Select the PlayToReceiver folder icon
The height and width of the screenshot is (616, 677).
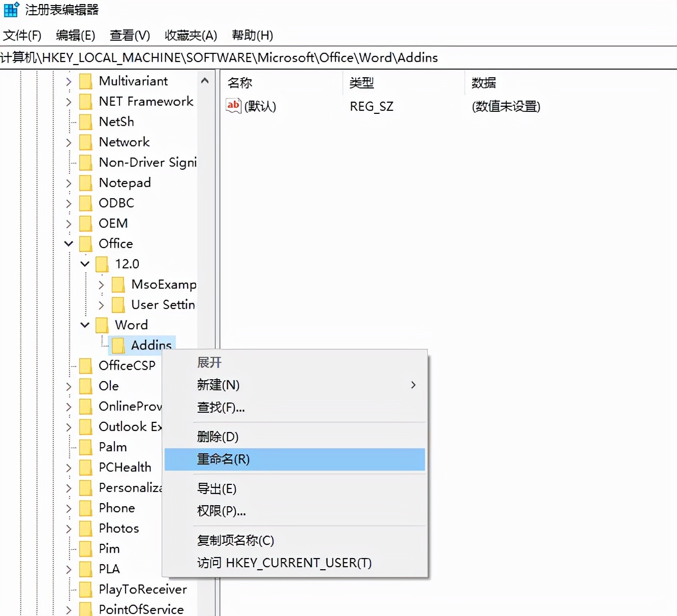click(86, 590)
